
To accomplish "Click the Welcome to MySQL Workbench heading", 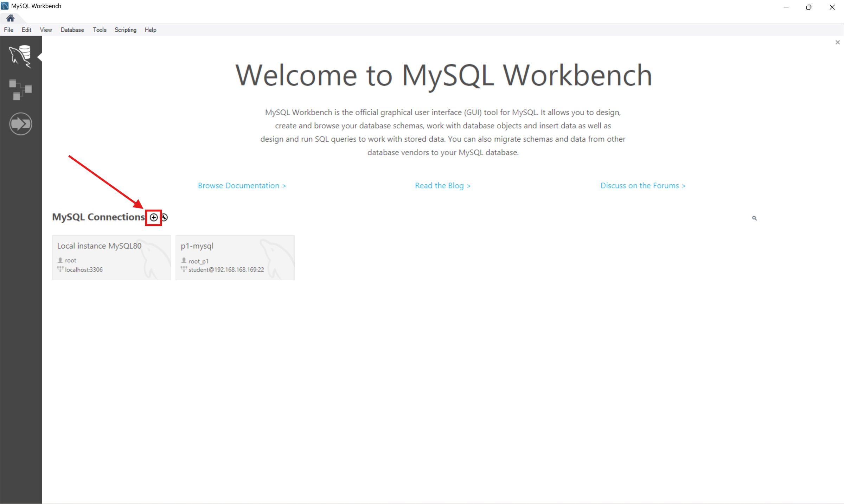I will [443, 75].
